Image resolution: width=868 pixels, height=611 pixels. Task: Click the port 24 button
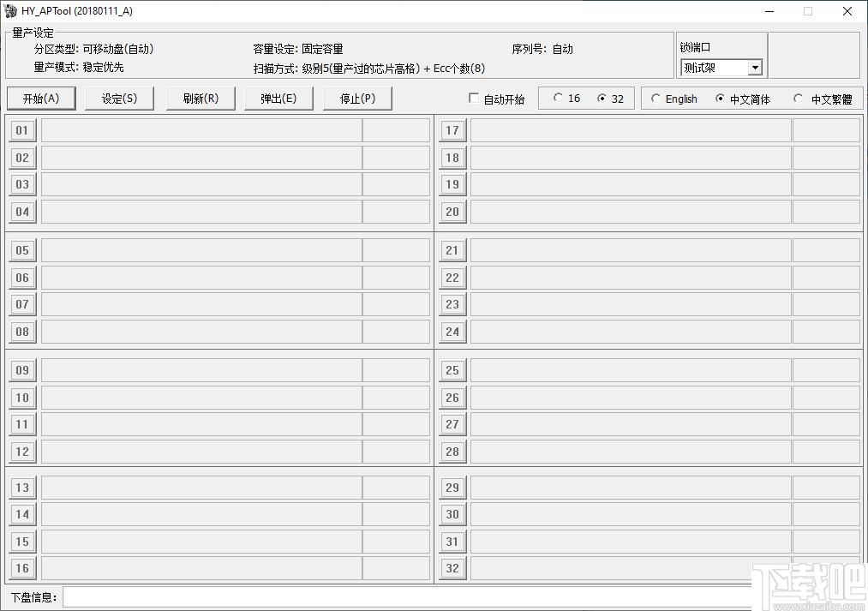[x=452, y=332]
